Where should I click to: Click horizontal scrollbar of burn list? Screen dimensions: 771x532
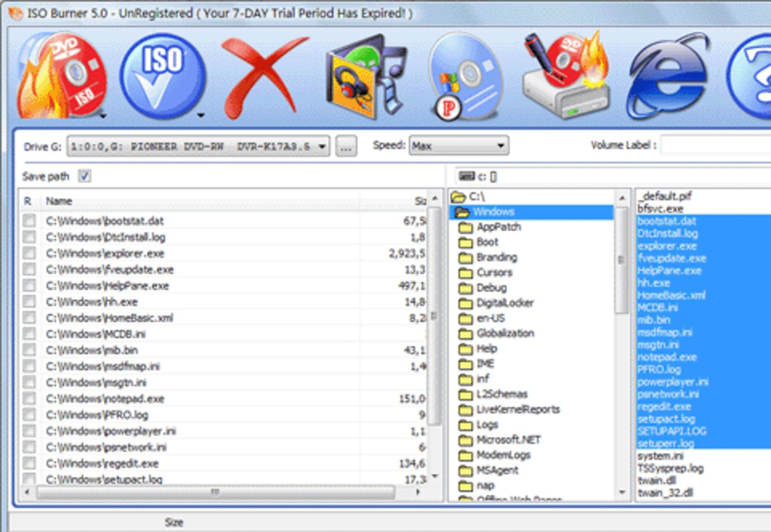pos(216,491)
